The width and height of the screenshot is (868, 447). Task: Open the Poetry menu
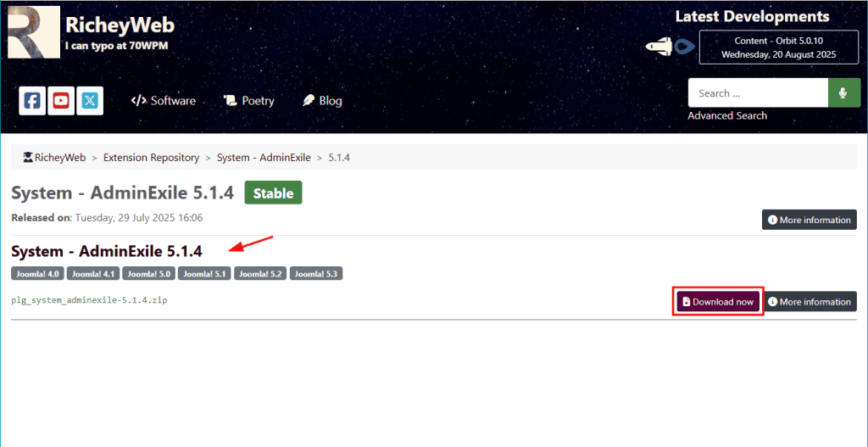[248, 101]
